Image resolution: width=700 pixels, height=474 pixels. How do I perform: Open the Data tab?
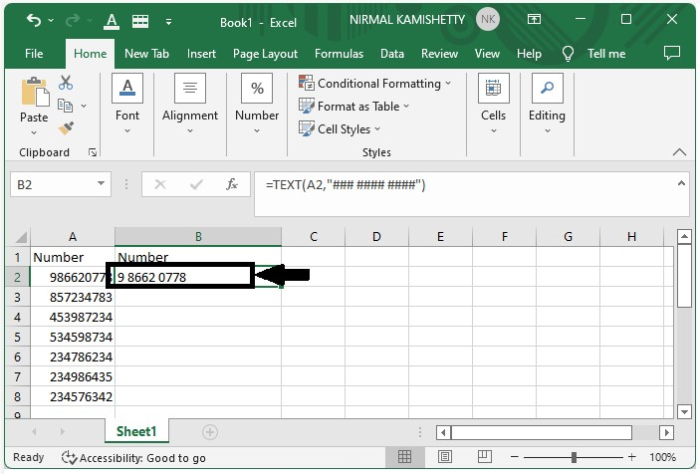(x=392, y=54)
